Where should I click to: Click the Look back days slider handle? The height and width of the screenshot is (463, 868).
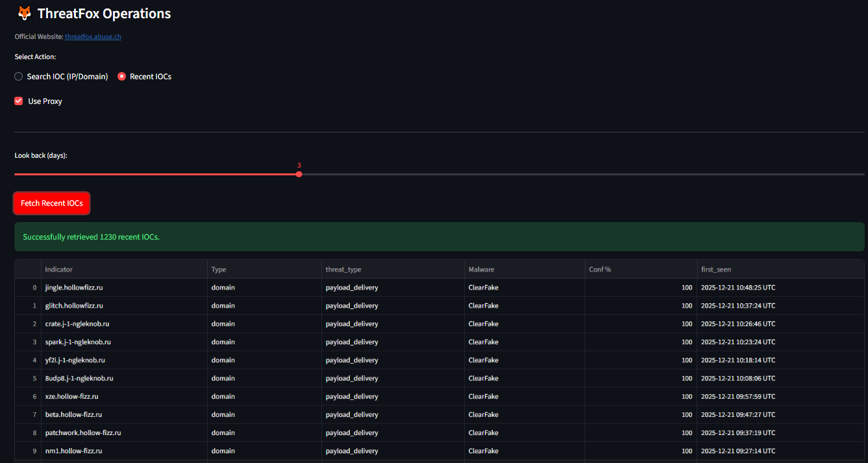point(299,174)
